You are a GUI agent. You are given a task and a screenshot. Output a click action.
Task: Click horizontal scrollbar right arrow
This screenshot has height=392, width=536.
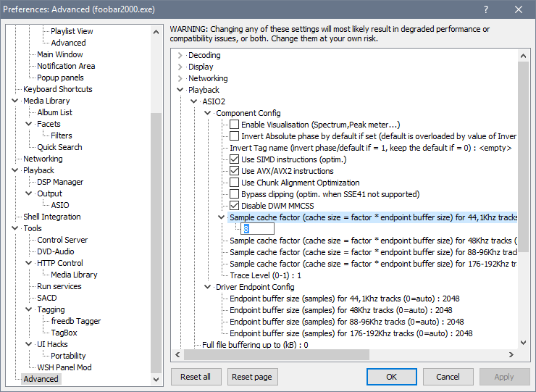[x=511, y=355]
